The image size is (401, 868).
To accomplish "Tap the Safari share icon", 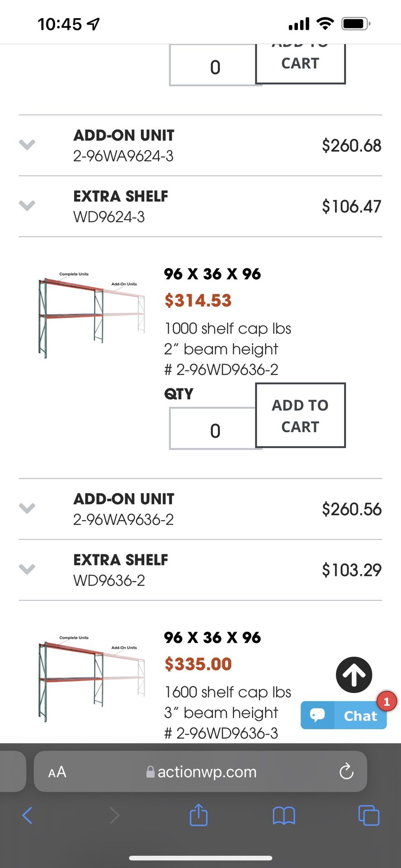I will 198,816.
